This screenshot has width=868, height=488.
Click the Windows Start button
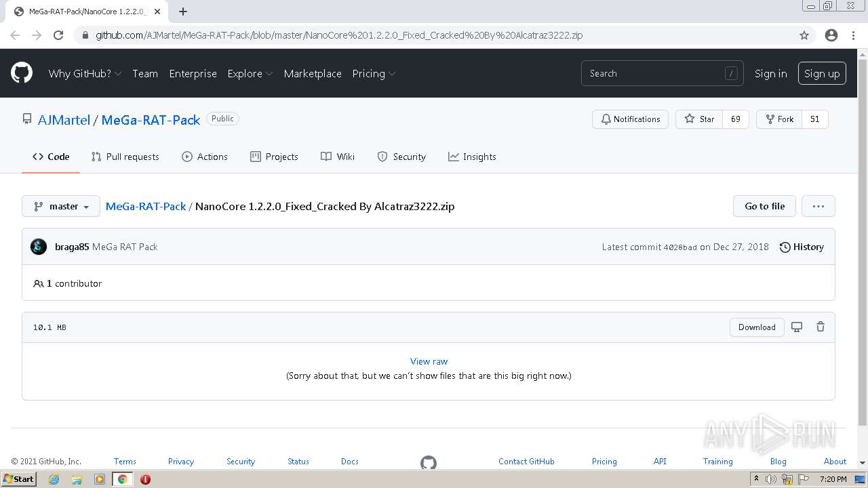pyautogui.click(x=19, y=479)
